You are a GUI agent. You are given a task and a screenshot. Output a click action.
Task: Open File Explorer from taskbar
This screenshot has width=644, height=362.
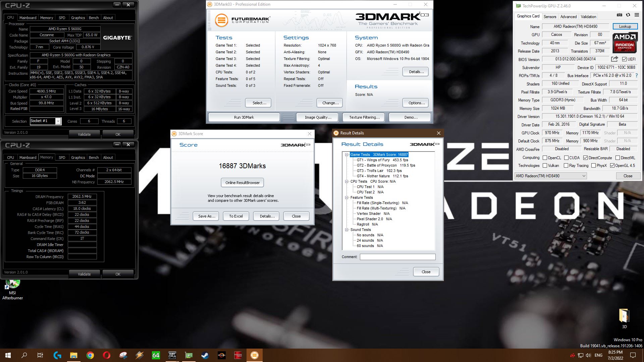click(x=74, y=355)
